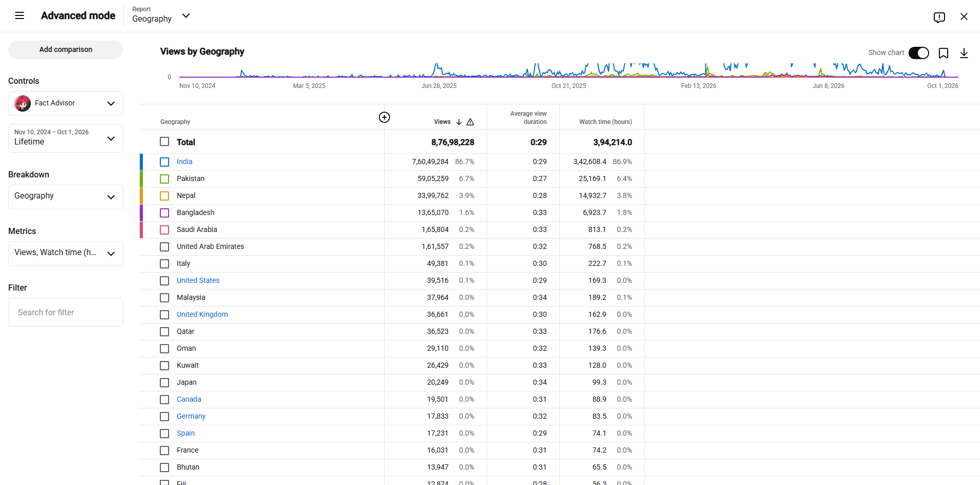980x485 pixels.
Task: Open the Germany geography link
Action: coord(191,416)
